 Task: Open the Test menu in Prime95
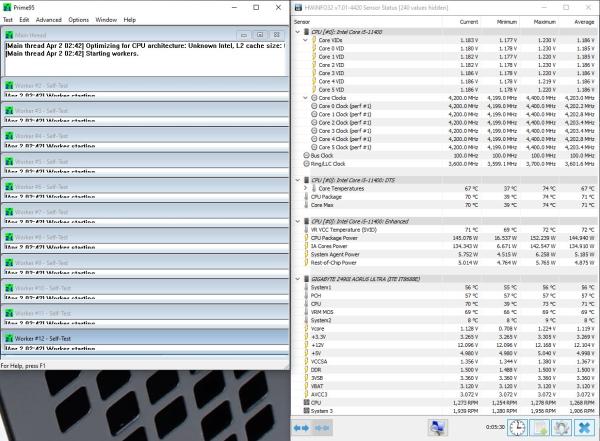[x=8, y=20]
